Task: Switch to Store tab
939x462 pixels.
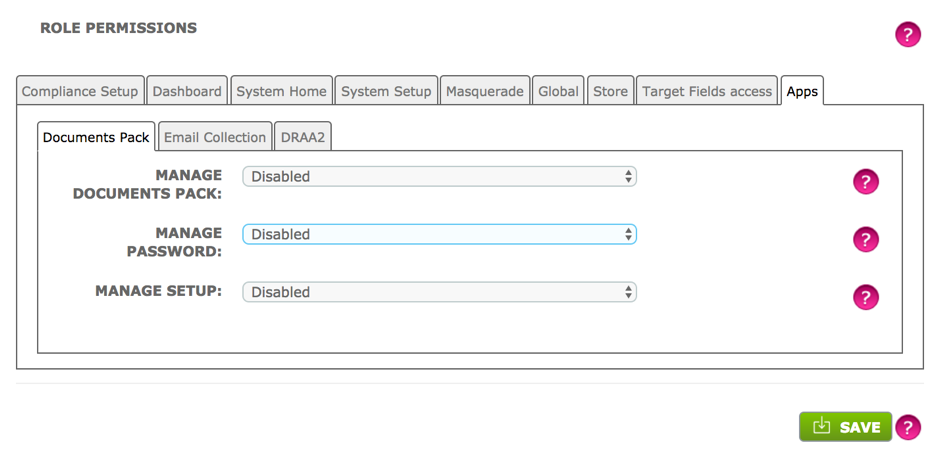Action: click(610, 91)
